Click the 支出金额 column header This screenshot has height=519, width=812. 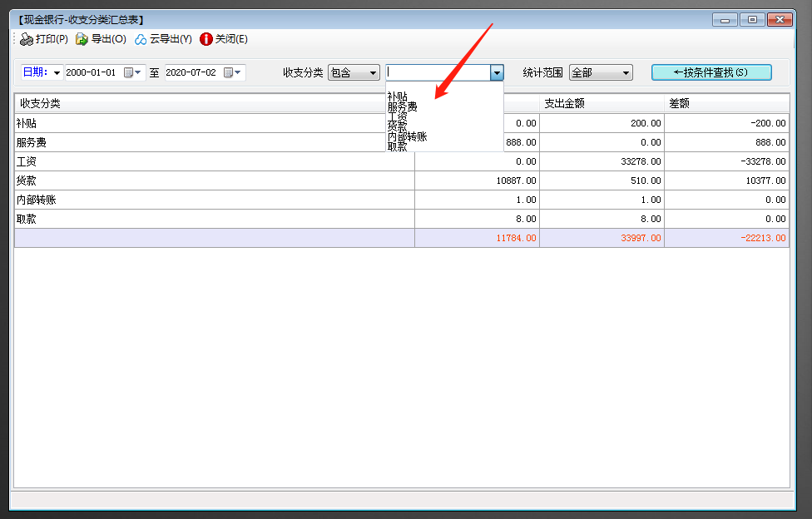(601, 104)
